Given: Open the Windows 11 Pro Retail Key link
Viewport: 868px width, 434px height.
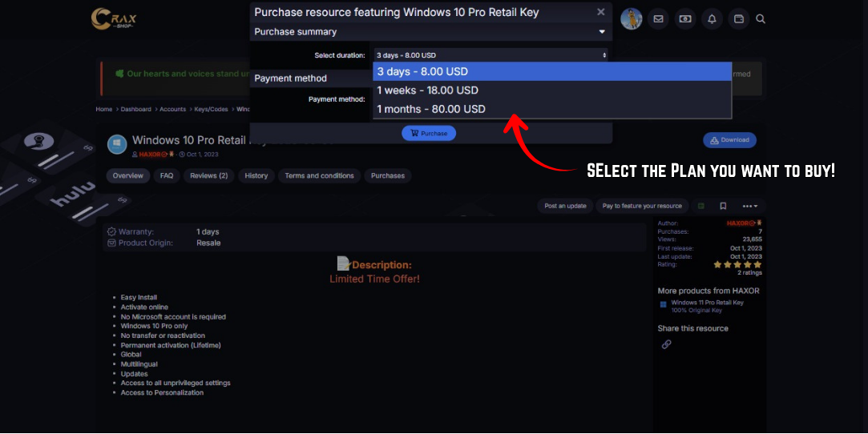Looking at the screenshot, I should (x=707, y=303).
